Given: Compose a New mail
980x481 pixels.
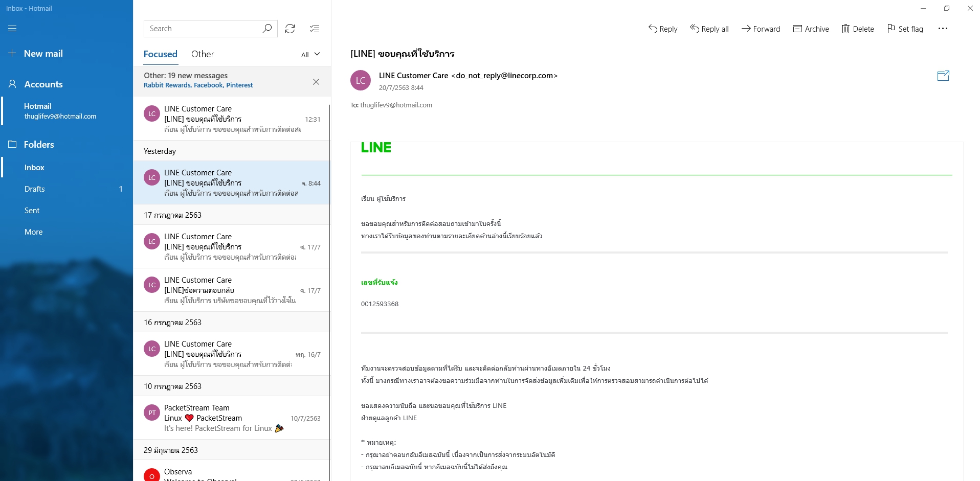Looking at the screenshot, I should coord(36,54).
